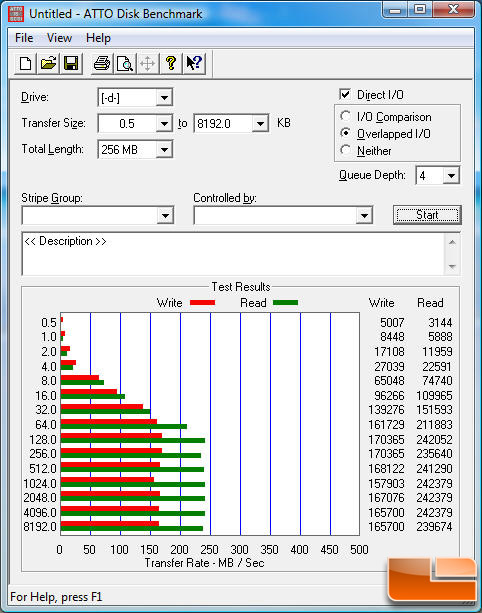Click inside the Description text box
The image size is (482, 613).
click(234, 254)
